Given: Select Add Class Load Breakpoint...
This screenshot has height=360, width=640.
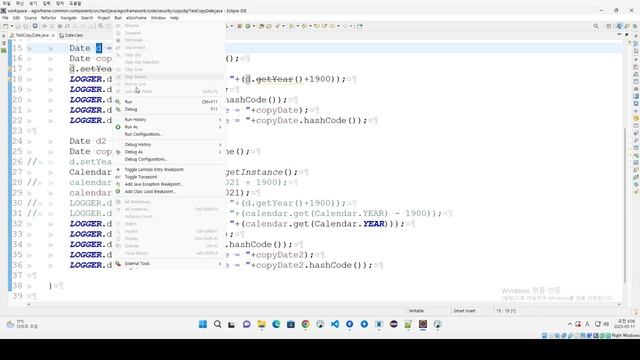Looking at the screenshot, I should (150, 191).
